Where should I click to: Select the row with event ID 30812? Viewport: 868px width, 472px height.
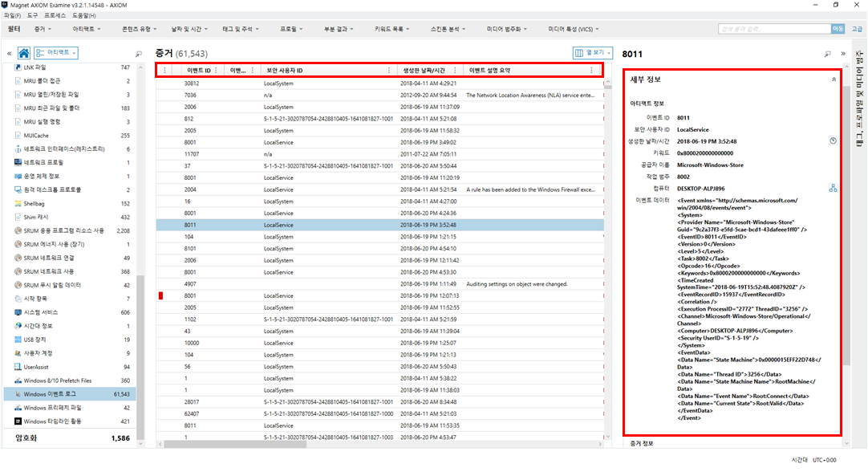tap(379, 83)
